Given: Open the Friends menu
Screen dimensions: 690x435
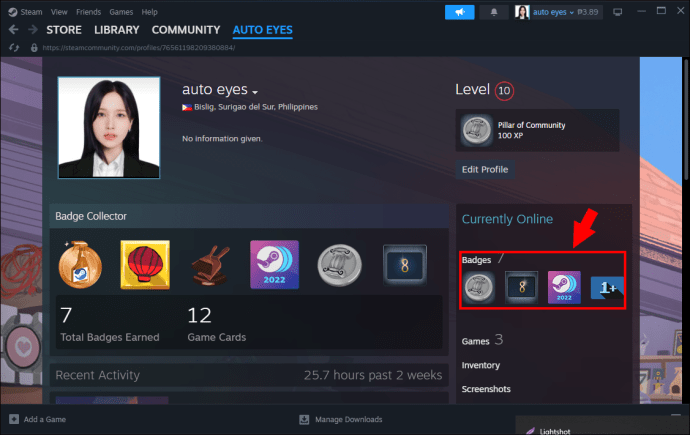Looking at the screenshot, I should coord(88,12).
